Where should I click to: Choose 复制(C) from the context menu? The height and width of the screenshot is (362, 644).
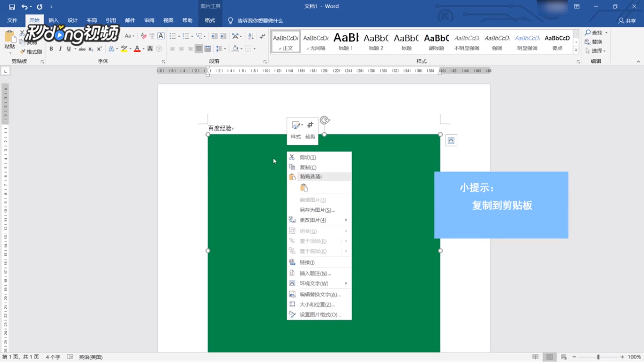coord(307,167)
